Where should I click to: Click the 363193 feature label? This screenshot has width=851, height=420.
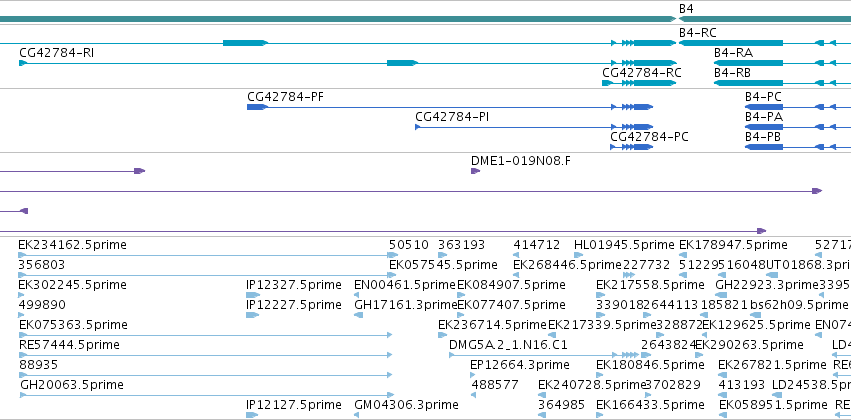461,245
